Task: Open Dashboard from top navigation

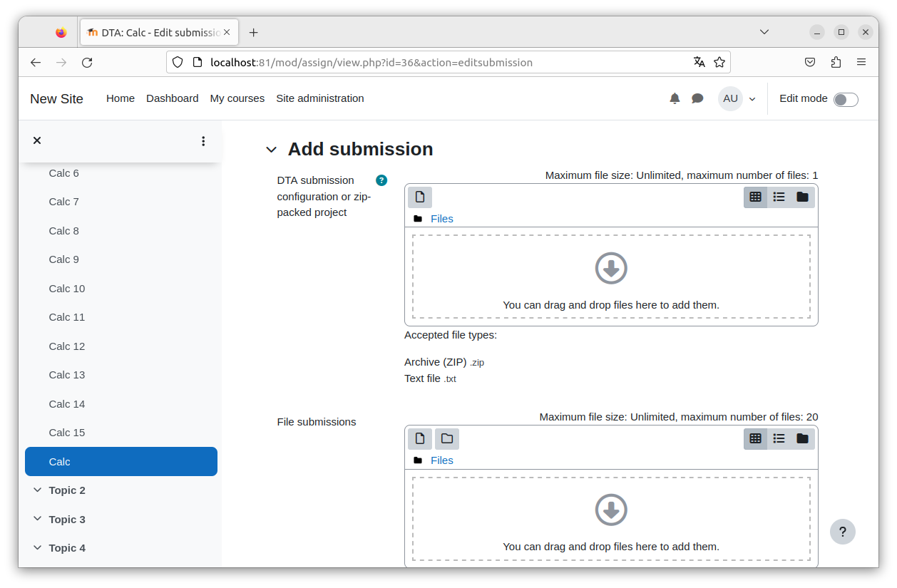Action: pyautogui.click(x=173, y=98)
